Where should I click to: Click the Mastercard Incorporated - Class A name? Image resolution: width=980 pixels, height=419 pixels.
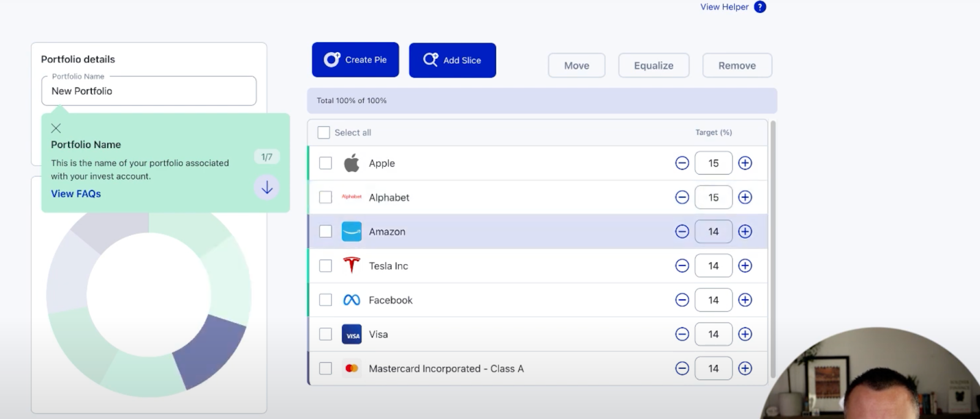point(446,369)
